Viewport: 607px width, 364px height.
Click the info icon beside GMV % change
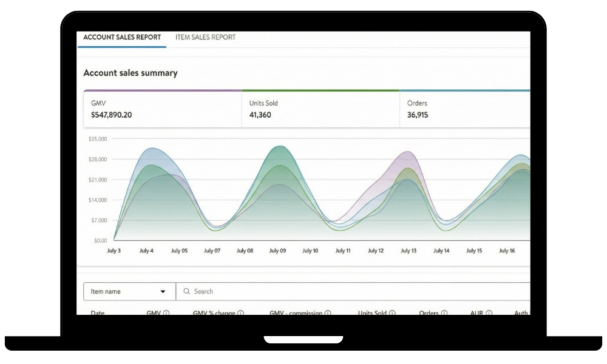tap(241, 313)
